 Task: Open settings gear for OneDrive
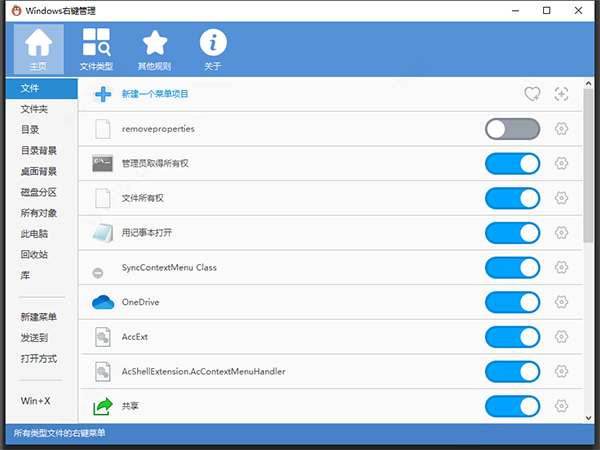(x=561, y=302)
